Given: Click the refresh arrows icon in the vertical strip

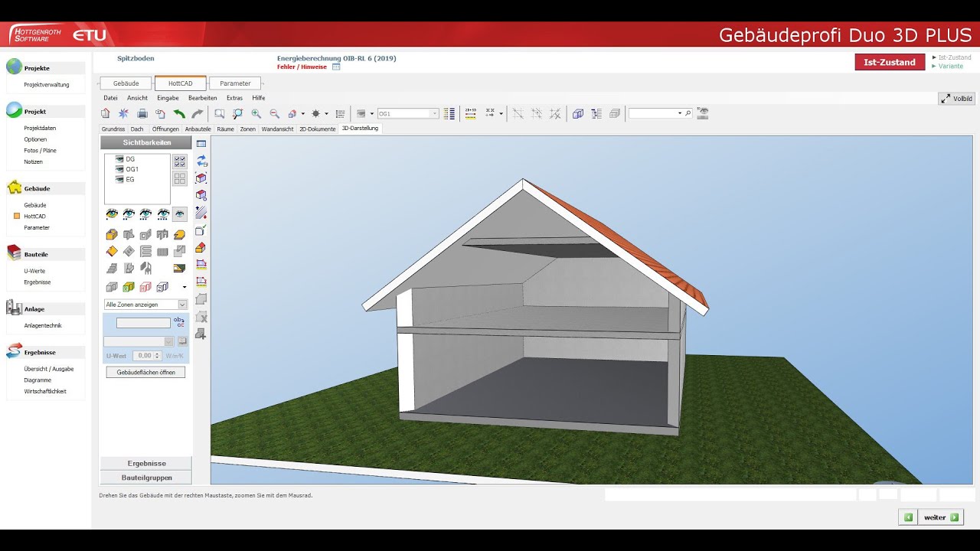Looking at the screenshot, I should click(x=201, y=161).
